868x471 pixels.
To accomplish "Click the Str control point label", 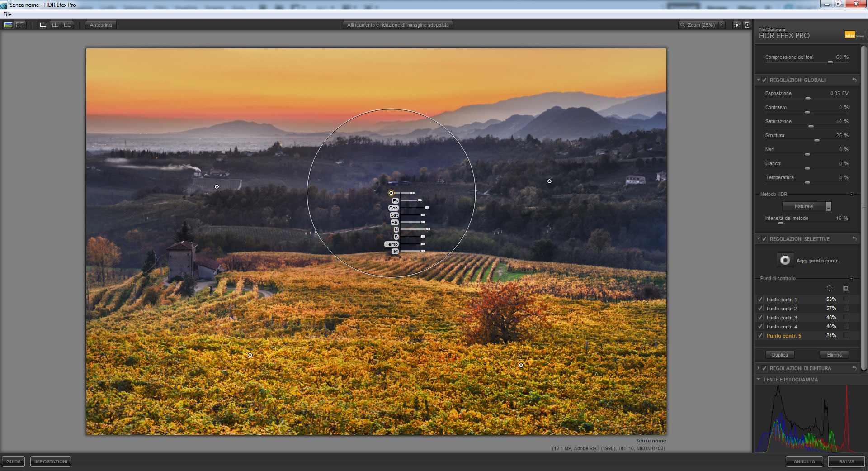I will pos(394,222).
